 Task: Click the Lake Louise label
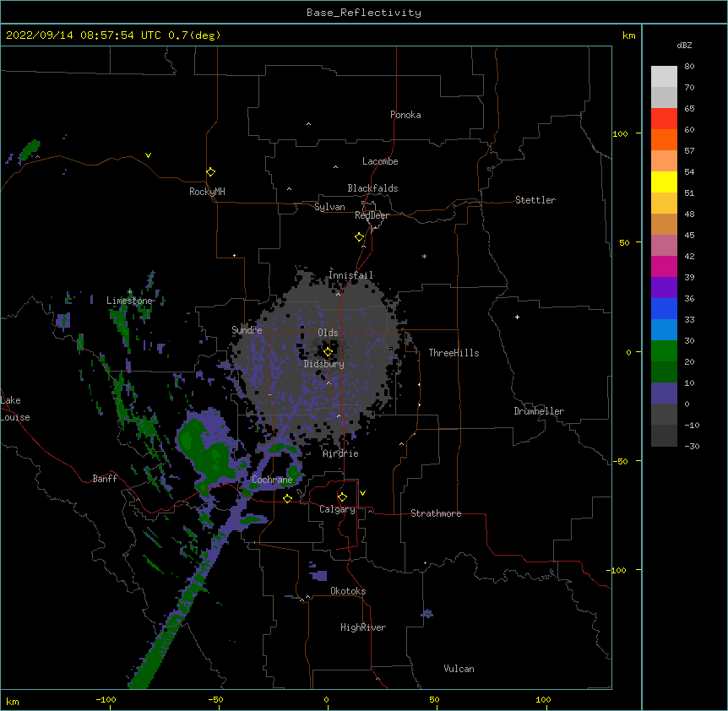[15, 409]
